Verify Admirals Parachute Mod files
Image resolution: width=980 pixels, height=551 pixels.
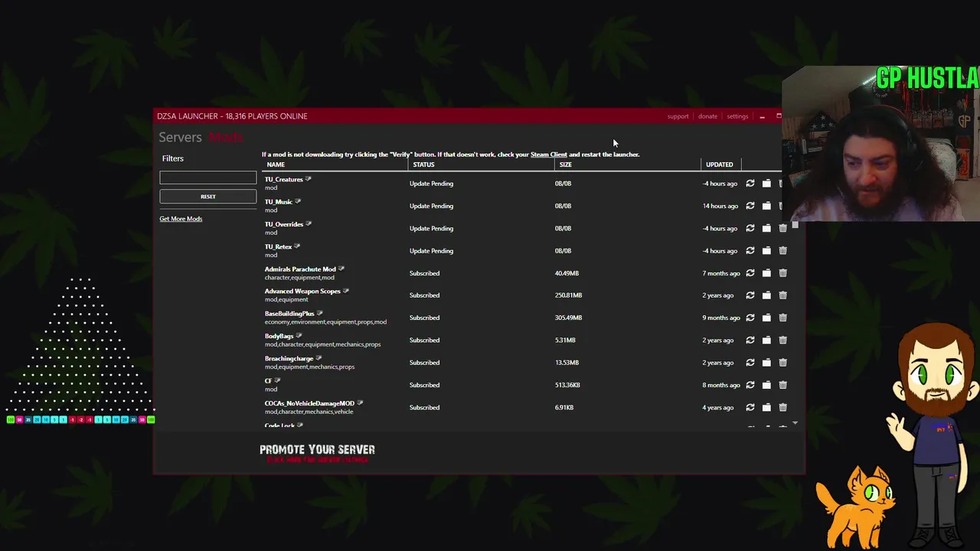coord(750,273)
